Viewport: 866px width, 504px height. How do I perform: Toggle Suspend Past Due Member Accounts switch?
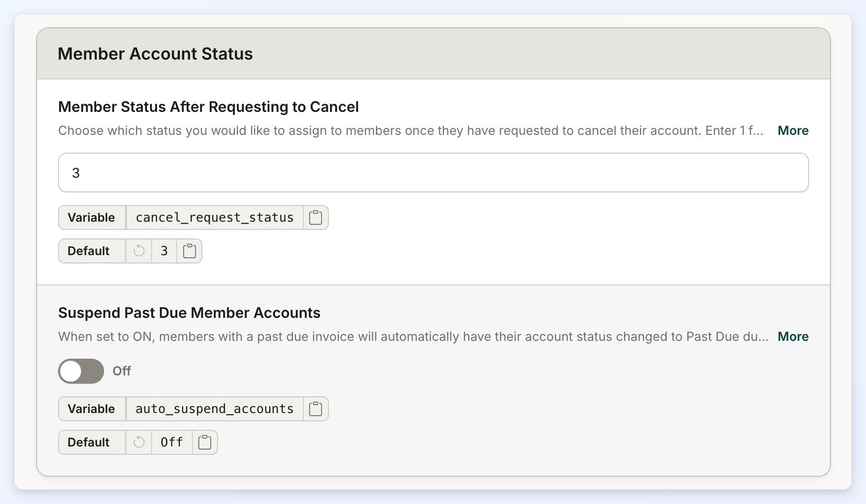click(x=81, y=371)
